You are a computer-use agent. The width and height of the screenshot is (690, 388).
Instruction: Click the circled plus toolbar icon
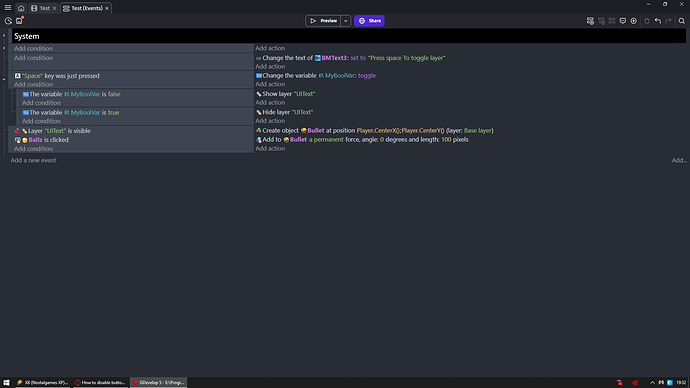633,21
